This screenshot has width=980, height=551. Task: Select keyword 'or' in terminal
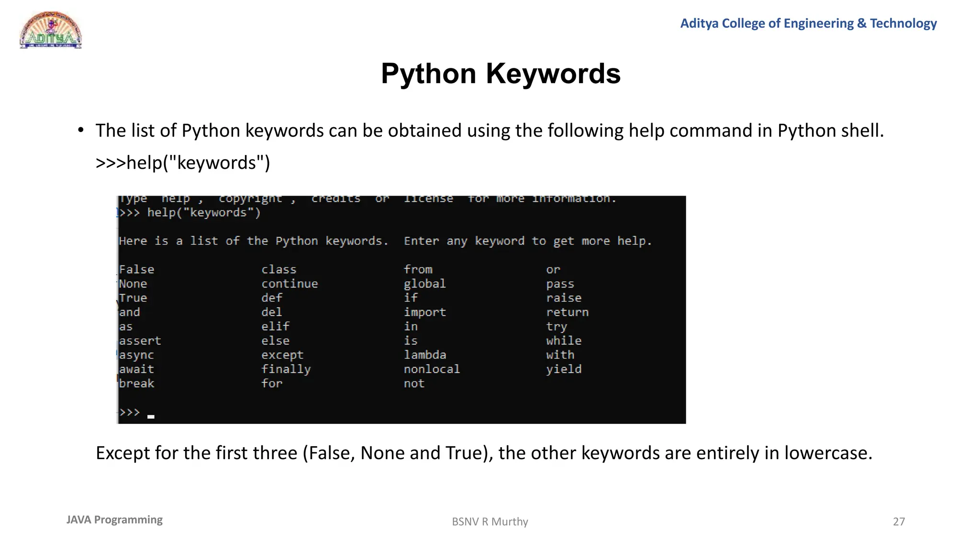coord(553,270)
